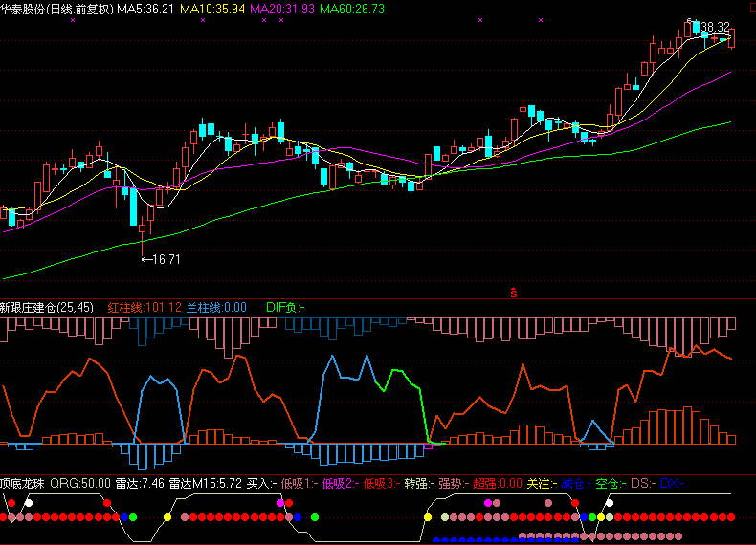Click the QRG:50.00 readout
This screenshot has width=756, height=545.
(x=80, y=483)
